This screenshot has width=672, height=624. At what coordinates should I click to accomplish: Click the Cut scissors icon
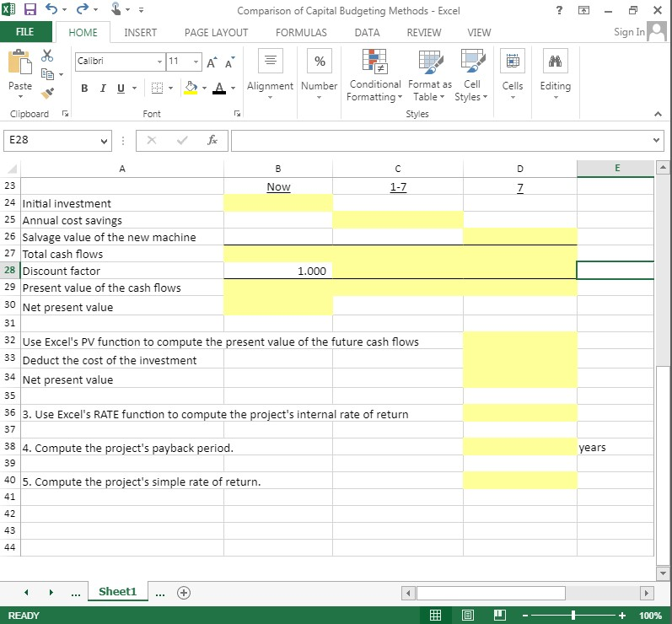[47, 55]
